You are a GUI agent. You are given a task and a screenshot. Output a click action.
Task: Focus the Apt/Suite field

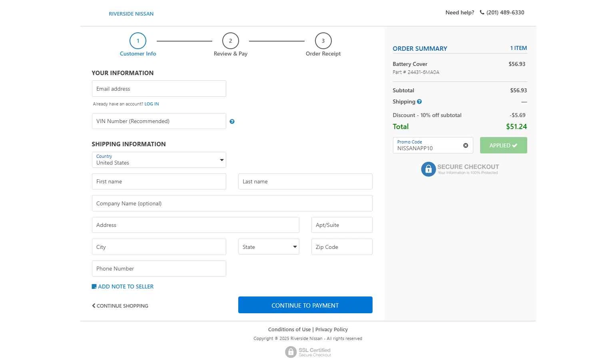tap(342, 225)
